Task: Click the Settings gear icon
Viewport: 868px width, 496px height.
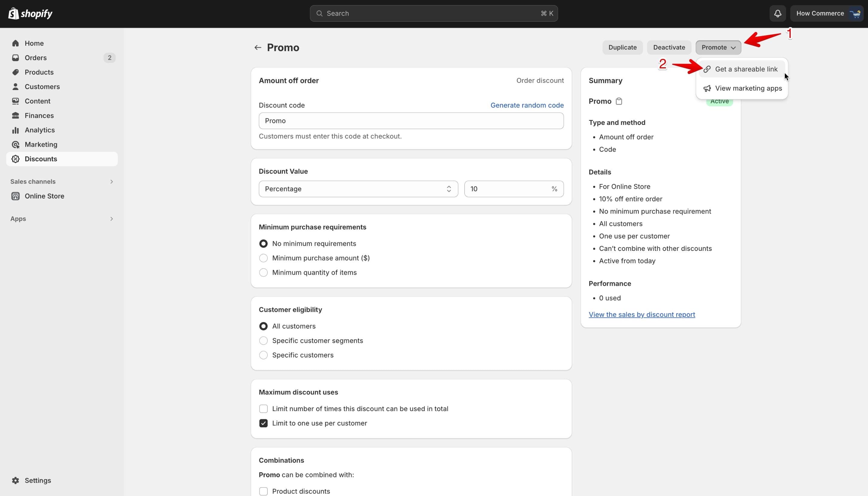Action: point(15,480)
